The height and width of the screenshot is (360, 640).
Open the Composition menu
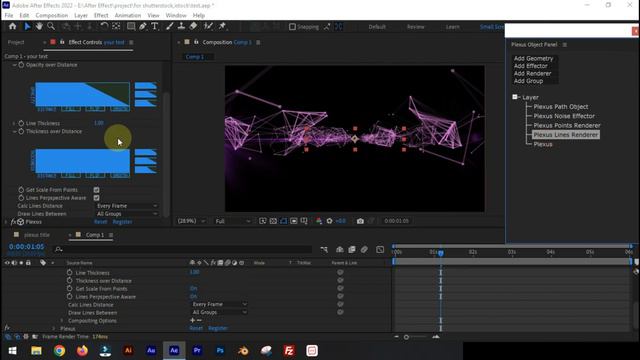(x=51, y=15)
